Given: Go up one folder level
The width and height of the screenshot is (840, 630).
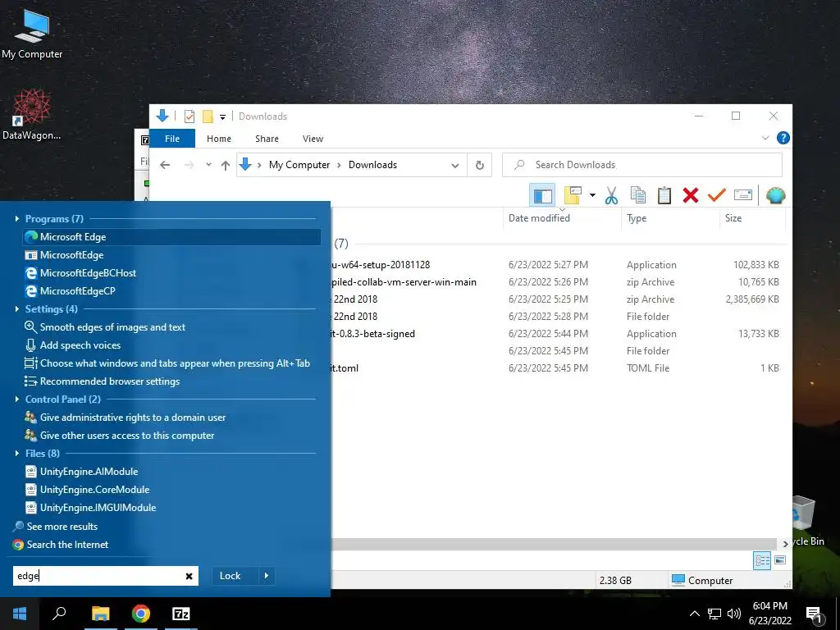Looking at the screenshot, I should 226,165.
